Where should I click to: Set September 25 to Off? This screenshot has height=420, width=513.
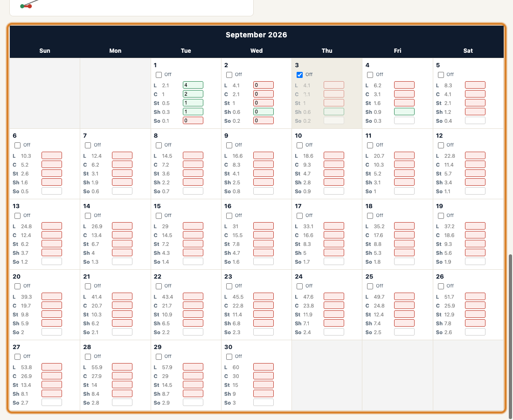(370, 287)
